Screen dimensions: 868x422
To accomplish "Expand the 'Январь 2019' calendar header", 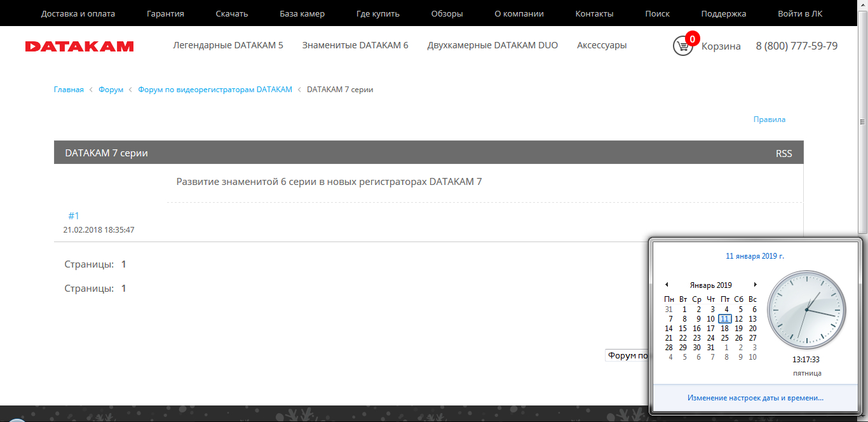I will point(710,285).
